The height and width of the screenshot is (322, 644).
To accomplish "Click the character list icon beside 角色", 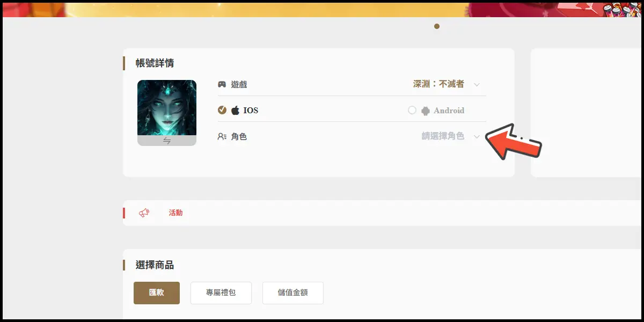I will [x=222, y=137].
